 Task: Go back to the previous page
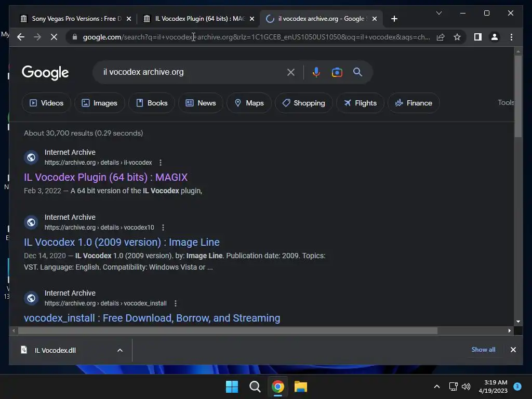tap(21, 37)
